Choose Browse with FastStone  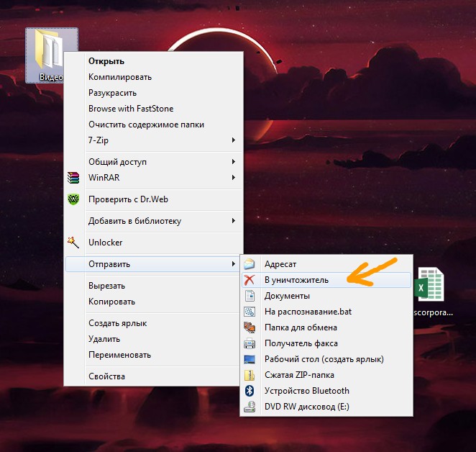pos(131,109)
